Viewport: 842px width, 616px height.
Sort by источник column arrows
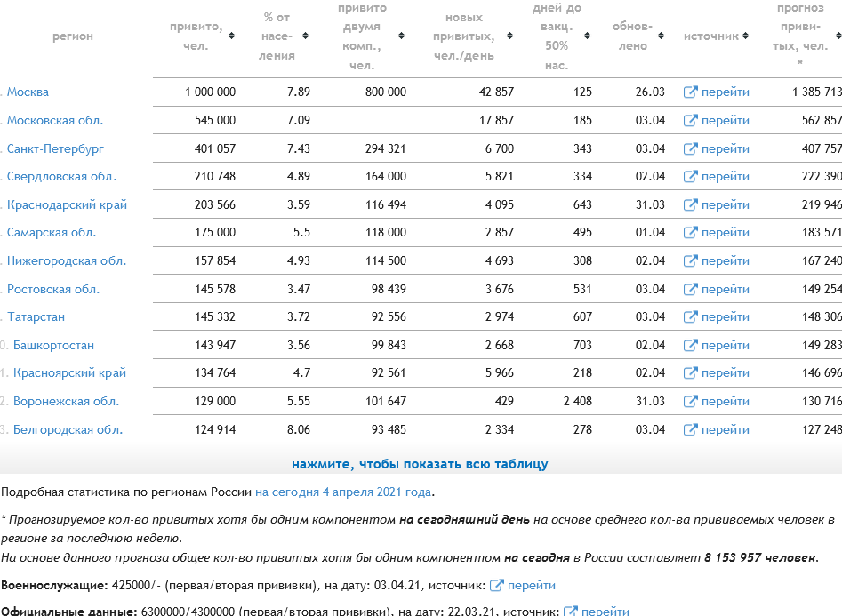745,36
